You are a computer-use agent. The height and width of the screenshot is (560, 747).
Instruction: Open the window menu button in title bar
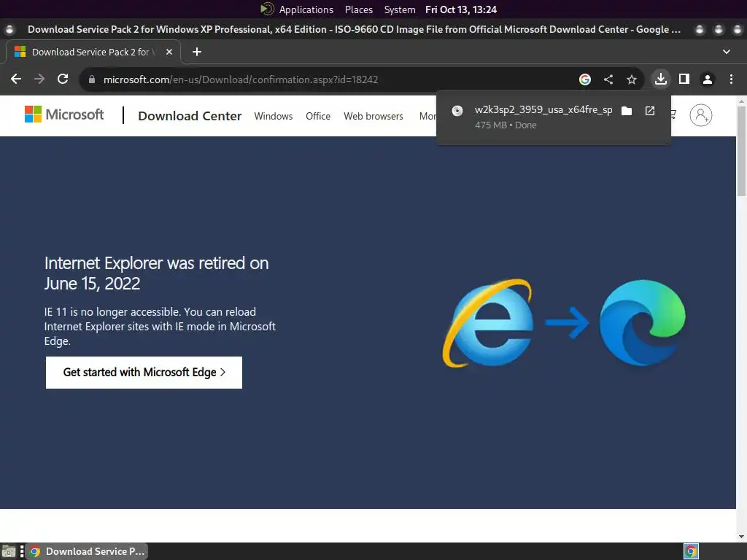click(9, 29)
